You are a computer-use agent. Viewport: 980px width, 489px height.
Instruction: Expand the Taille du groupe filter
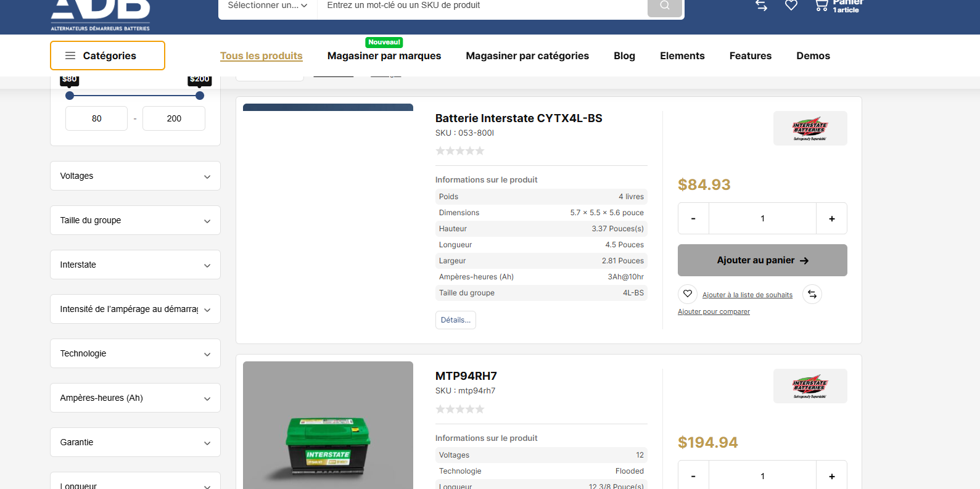tap(135, 220)
